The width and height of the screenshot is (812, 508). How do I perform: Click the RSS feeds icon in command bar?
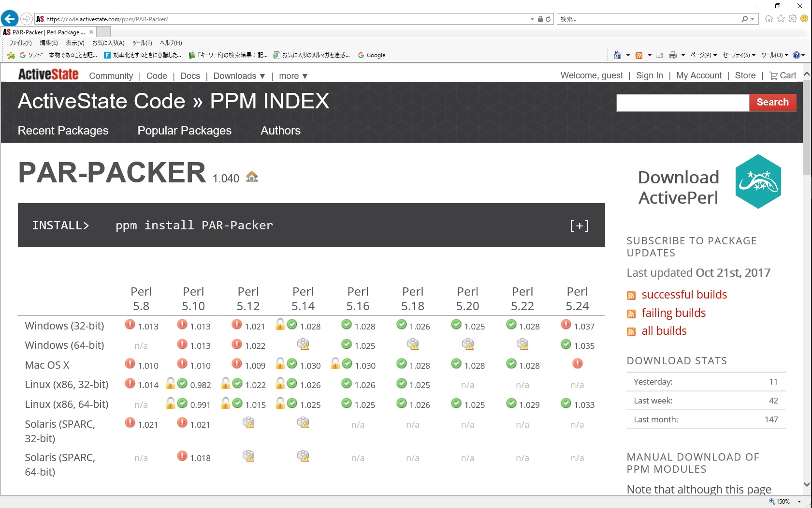coord(639,55)
